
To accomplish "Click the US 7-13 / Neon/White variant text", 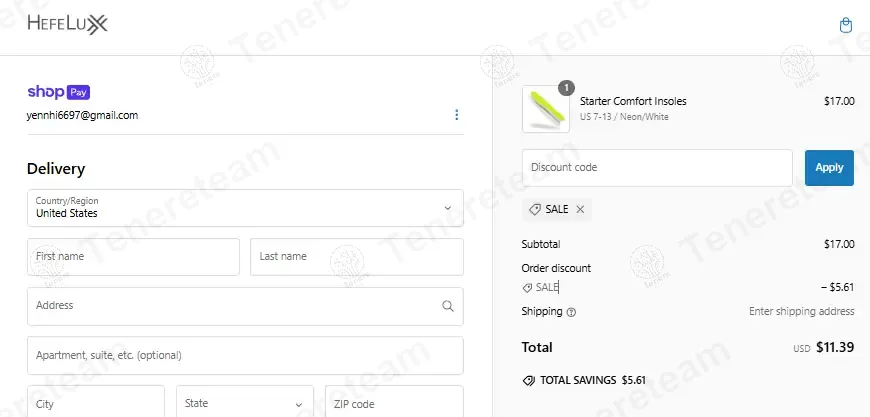I will click(x=624, y=117).
